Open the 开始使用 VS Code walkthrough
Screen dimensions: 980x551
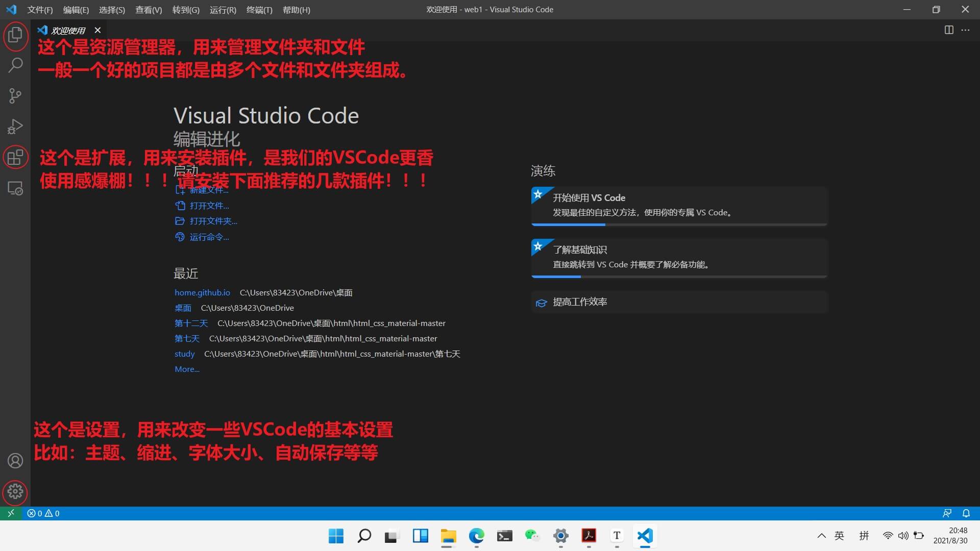point(679,206)
